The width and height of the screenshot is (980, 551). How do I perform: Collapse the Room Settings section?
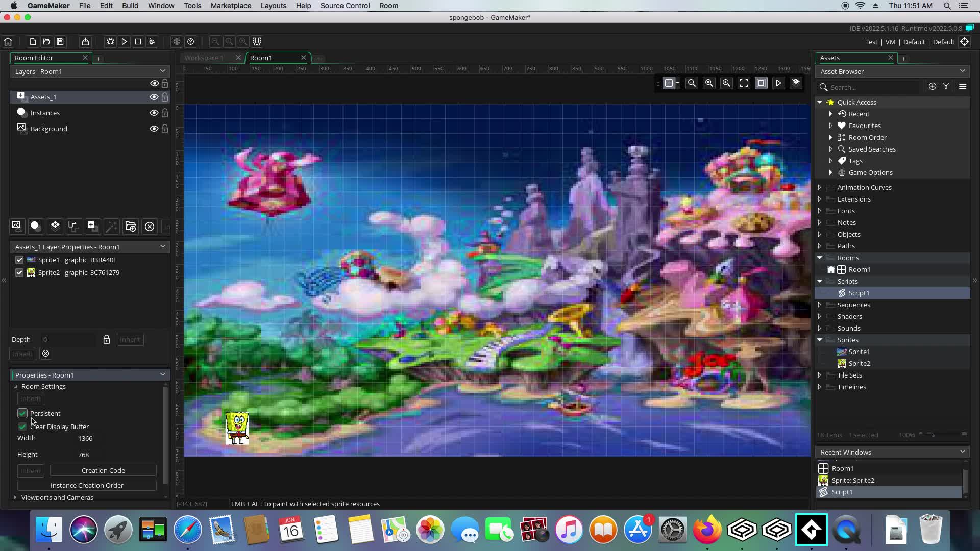[15, 386]
